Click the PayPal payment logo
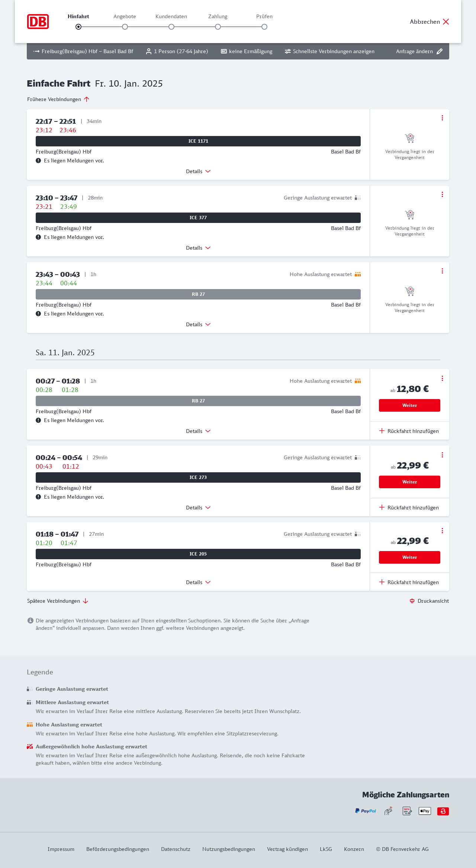The height and width of the screenshot is (868, 476). [366, 811]
